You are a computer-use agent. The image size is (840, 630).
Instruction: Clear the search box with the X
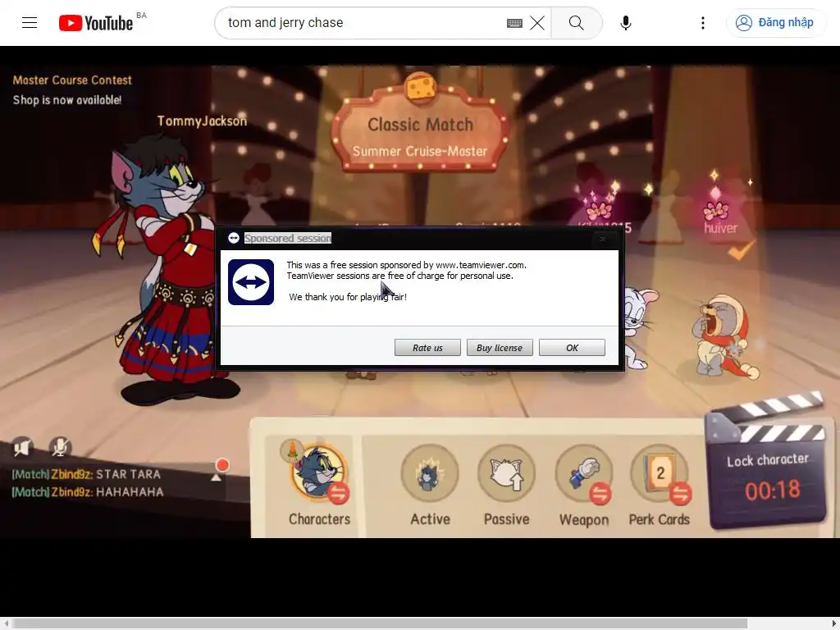[x=537, y=23]
